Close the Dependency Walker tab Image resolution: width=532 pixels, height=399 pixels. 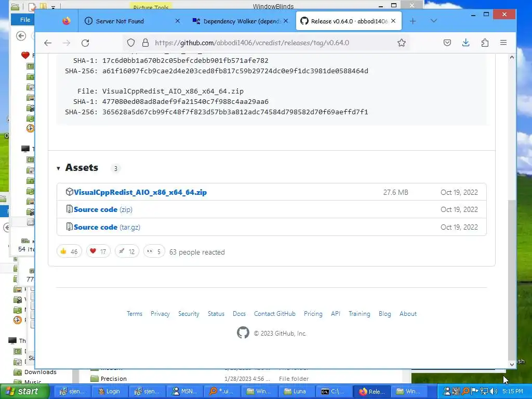click(286, 21)
